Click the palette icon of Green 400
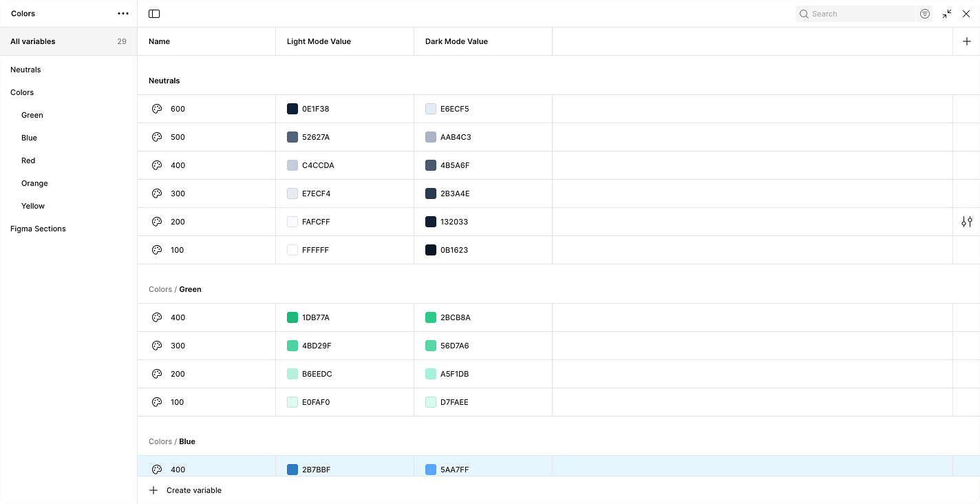The height and width of the screenshot is (504, 980). coord(157,317)
